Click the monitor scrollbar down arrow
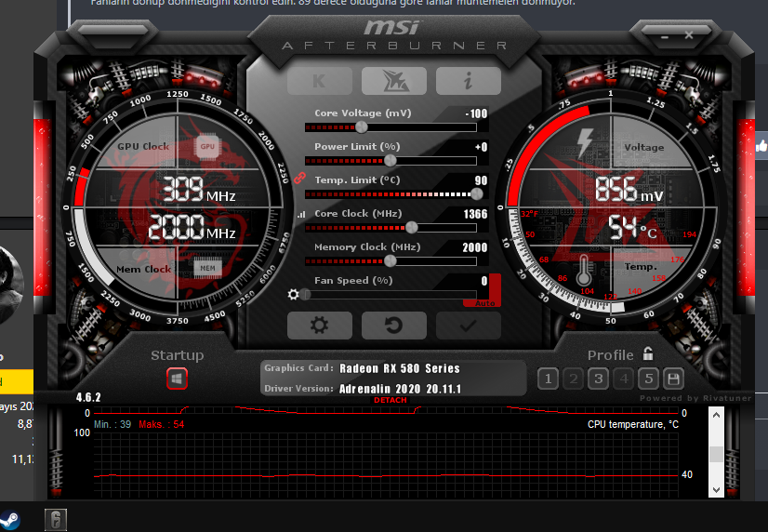768x532 pixels. (716, 489)
